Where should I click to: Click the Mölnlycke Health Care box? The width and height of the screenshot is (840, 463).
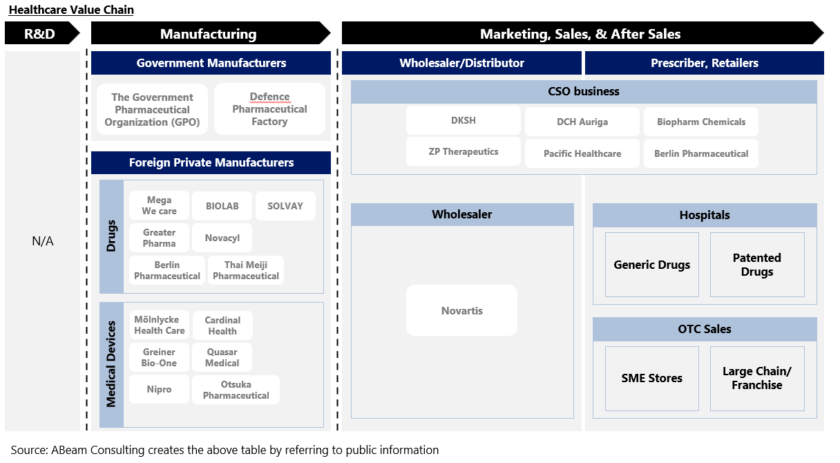159,325
